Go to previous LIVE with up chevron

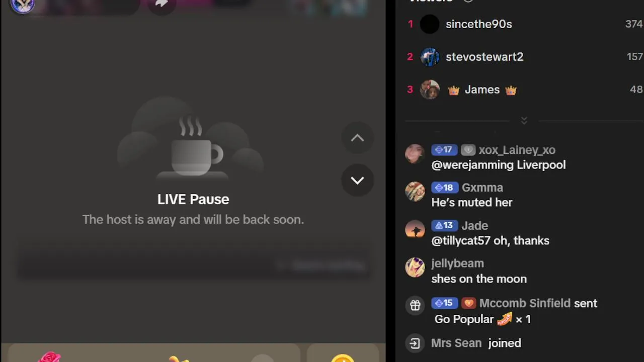click(x=357, y=138)
